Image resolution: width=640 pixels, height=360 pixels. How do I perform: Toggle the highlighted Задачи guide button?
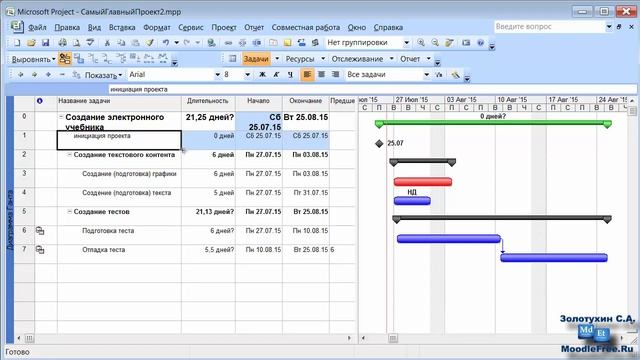pos(256,59)
